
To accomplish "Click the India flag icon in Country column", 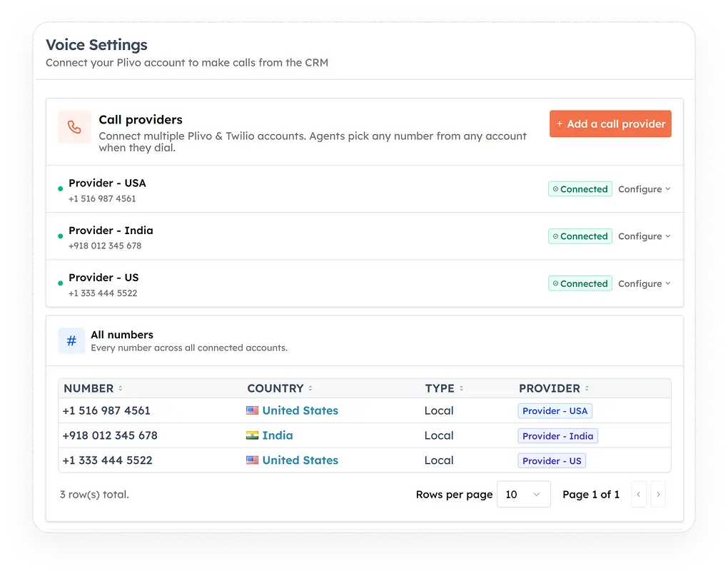I will pyautogui.click(x=252, y=435).
